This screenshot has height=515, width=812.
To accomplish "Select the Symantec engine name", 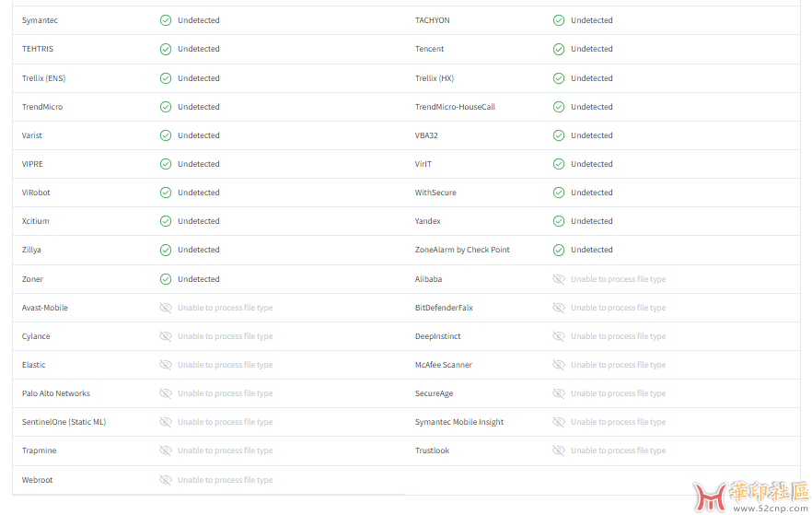I will coord(40,20).
